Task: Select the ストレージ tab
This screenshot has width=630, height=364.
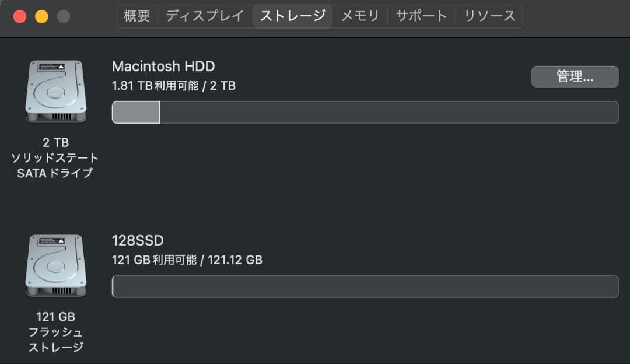Action: 292,16
